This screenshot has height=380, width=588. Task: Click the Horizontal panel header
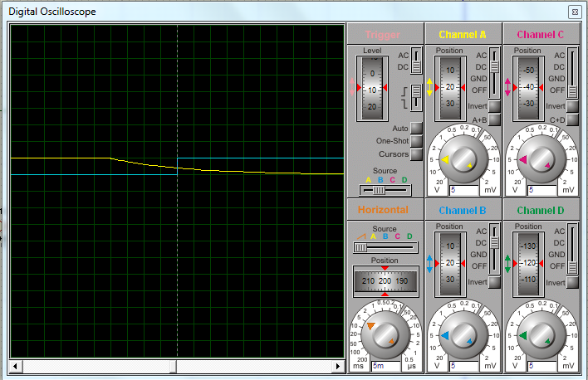point(385,210)
